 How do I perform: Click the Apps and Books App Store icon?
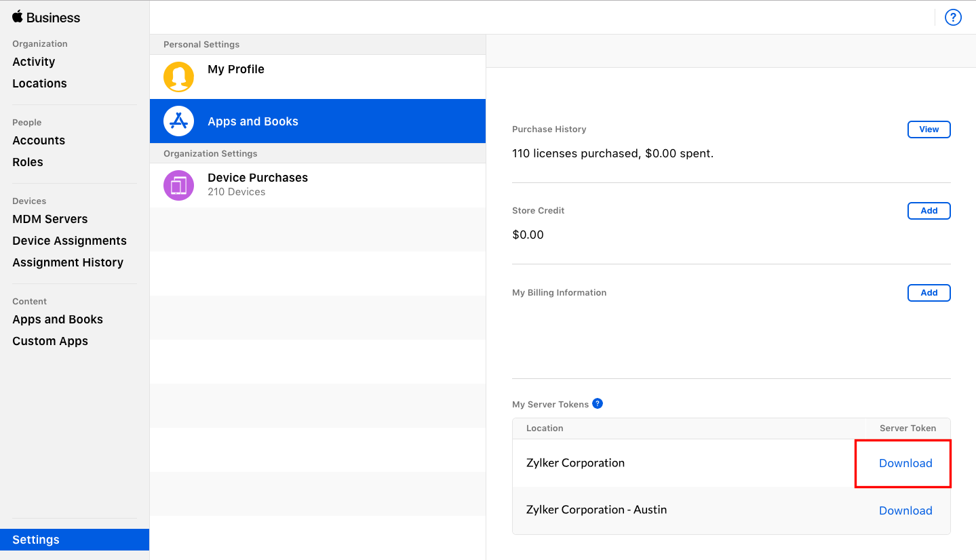[178, 121]
